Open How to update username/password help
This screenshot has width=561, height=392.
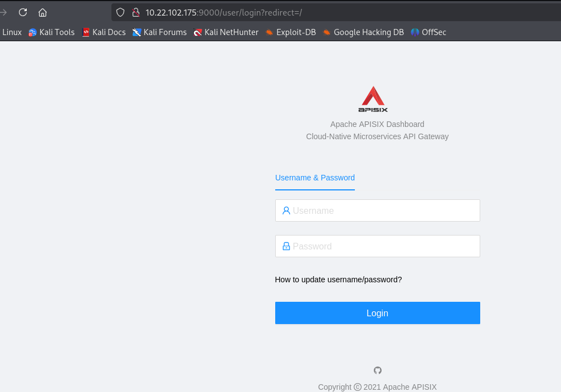pyautogui.click(x=339, y=280)
